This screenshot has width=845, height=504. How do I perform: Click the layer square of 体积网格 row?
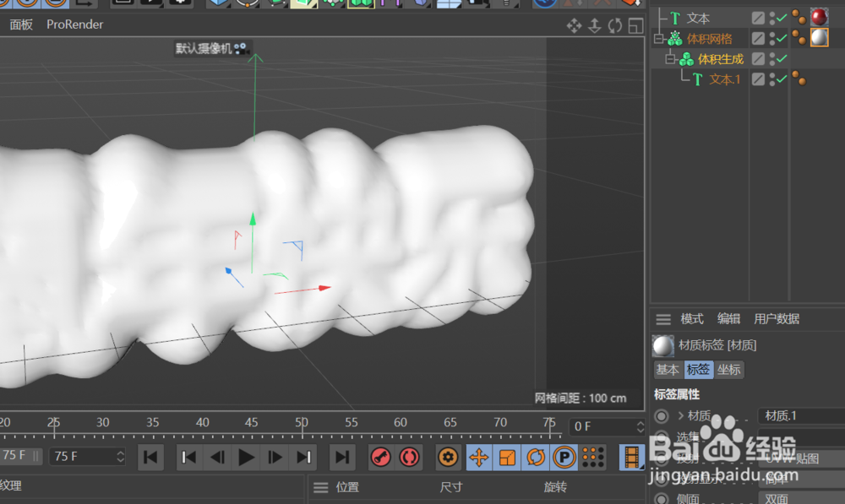click(758, 38)
